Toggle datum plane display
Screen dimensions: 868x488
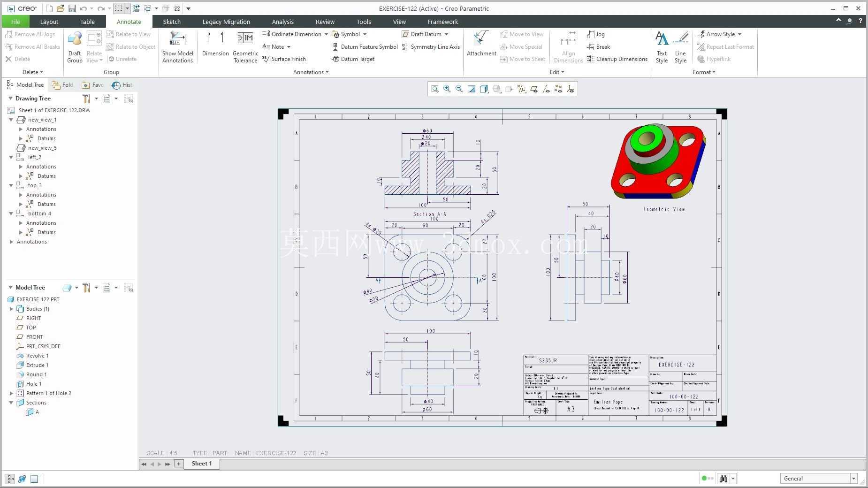(534, 89)
